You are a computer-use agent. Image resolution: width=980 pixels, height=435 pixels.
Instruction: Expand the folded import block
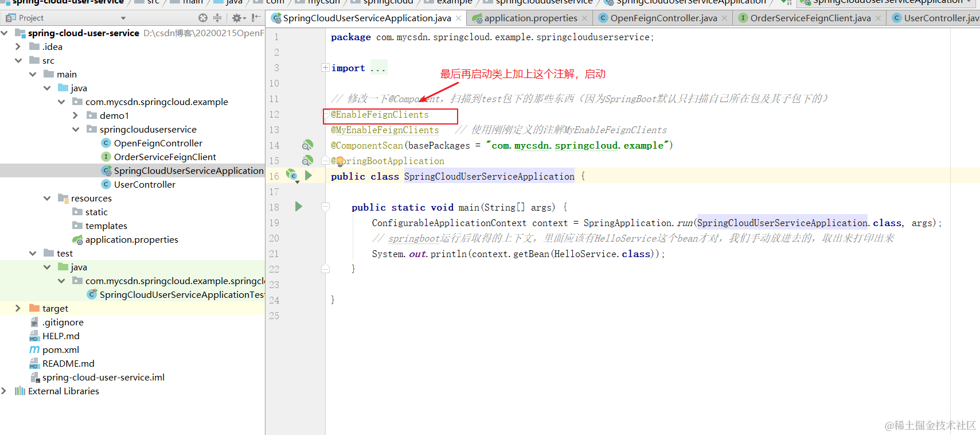(x=325, y=68)
